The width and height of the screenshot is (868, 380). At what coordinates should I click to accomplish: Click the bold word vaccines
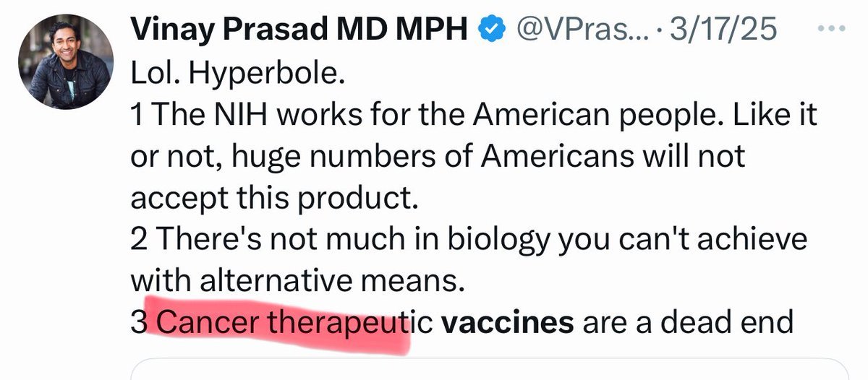(x=507, y=319)
